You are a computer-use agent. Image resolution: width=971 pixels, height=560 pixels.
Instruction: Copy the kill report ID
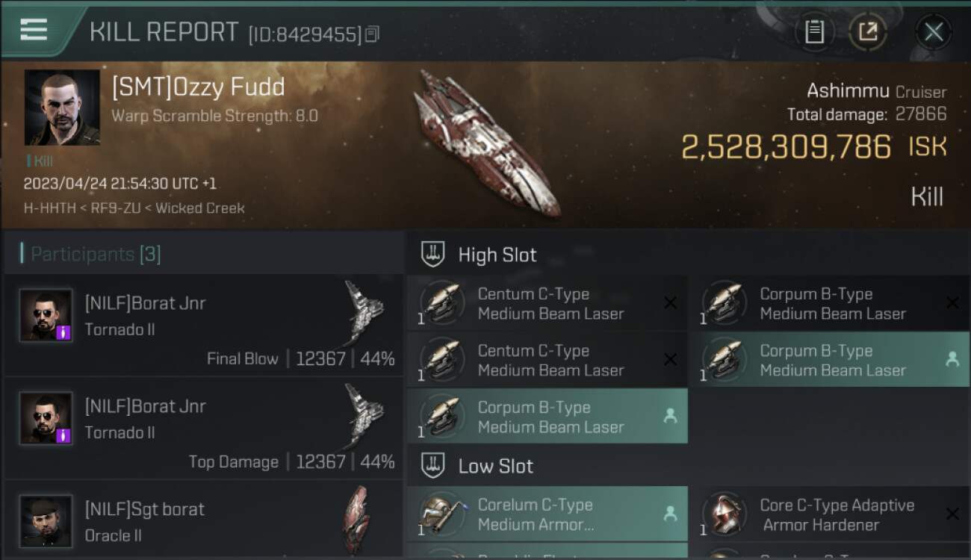(372, 34)
